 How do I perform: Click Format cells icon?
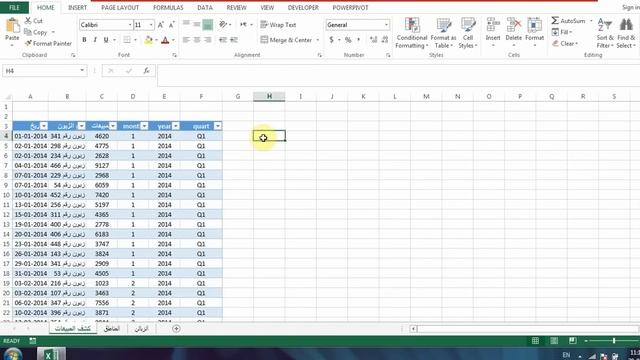(x=534, y=24)
